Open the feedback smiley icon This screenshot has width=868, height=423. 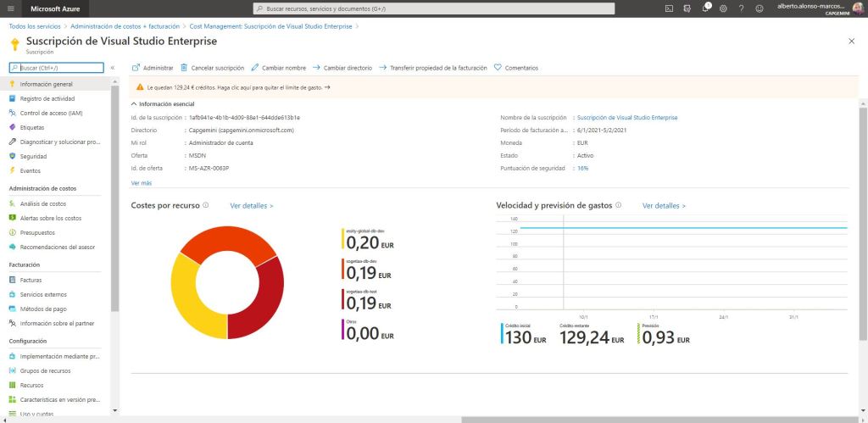759,8
